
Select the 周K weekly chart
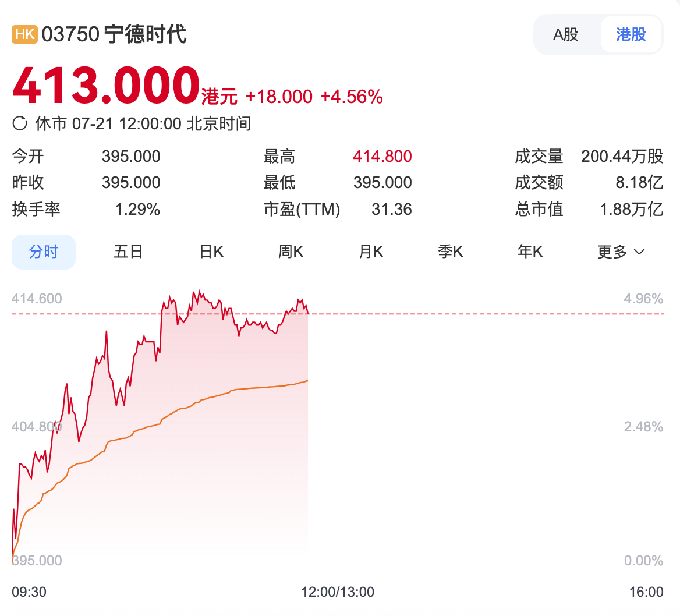tap(291, 251)
